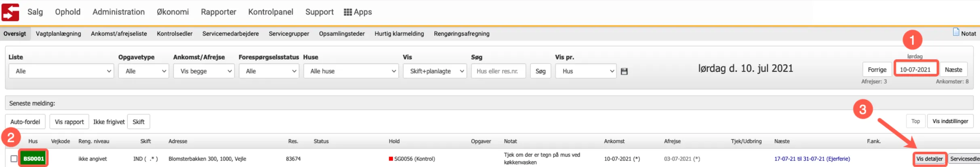
Task: Select the Oversigt tab
Action: tap(15, 33)
